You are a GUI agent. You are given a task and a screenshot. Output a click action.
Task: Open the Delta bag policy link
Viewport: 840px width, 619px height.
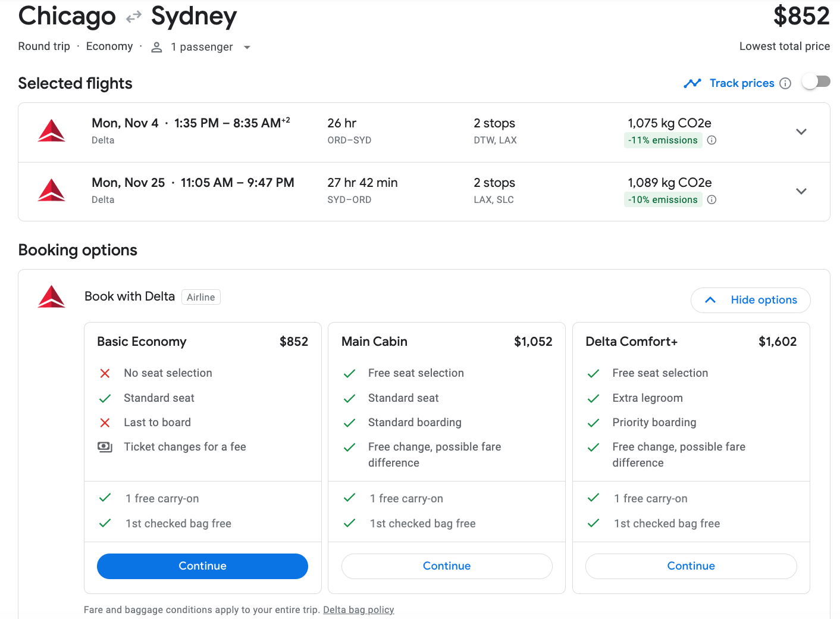pos(359,610)
